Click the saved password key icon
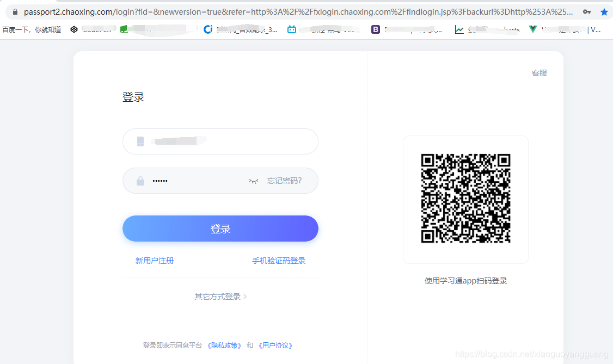 [587, 12]
